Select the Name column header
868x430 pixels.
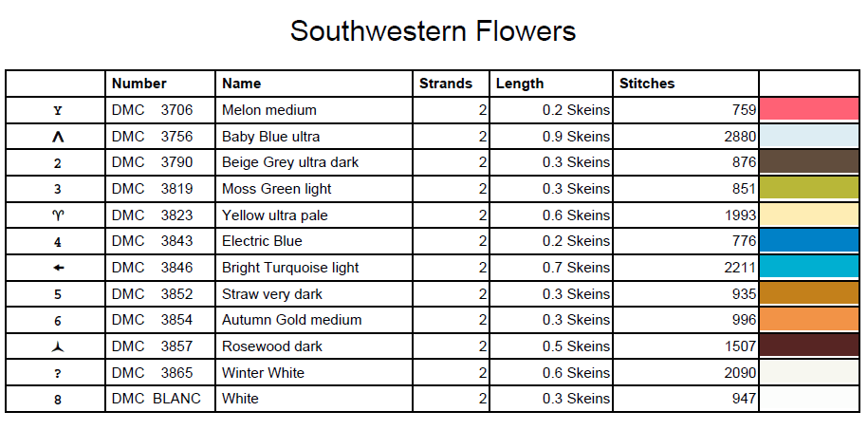[241, 84]
